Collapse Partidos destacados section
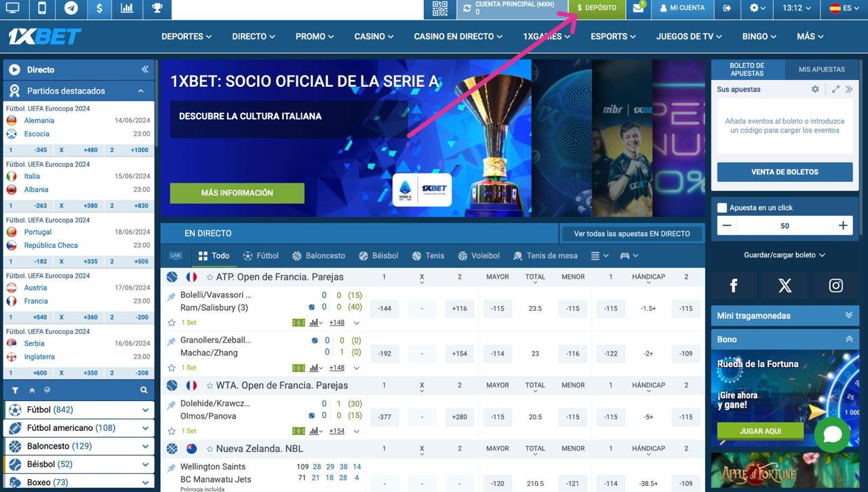 coord(141,91)
